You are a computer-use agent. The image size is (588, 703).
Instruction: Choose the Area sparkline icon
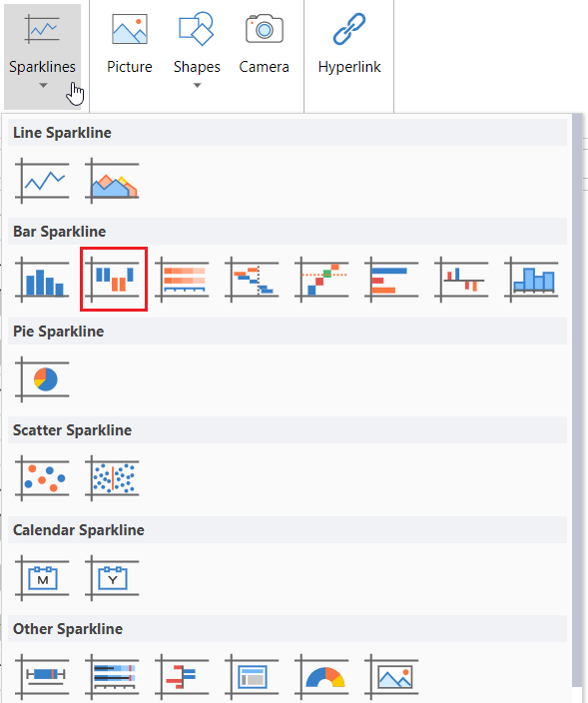pyautogui.click(x=112, y=181)
